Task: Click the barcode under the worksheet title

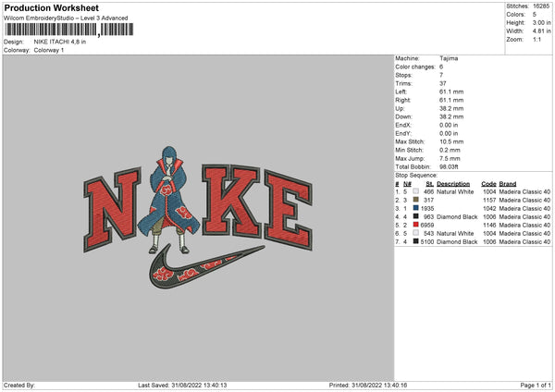Action: coord(69,30)
